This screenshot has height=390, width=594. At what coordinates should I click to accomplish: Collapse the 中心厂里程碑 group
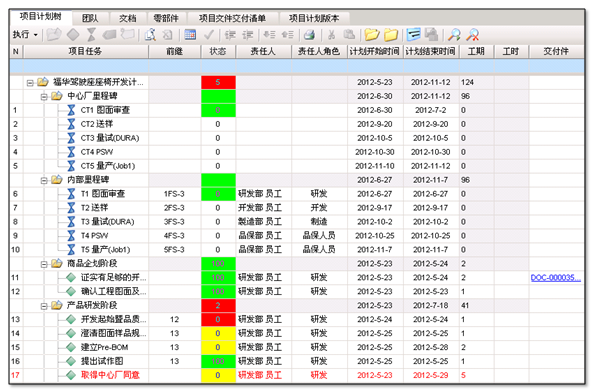click(x=44, y=97)
